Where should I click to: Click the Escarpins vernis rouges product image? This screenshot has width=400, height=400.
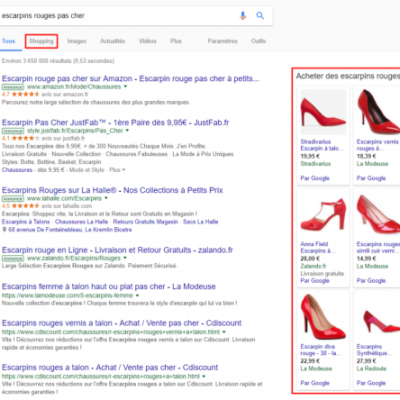378,112
